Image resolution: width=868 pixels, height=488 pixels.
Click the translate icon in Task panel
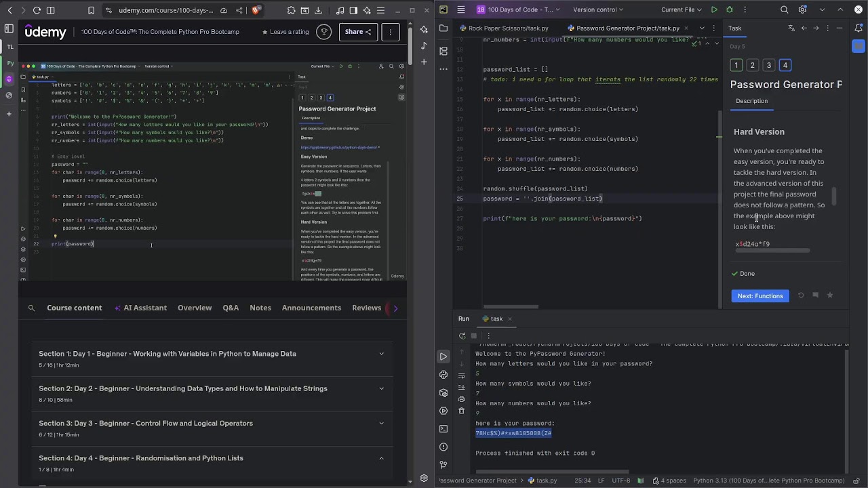pos(791,28)
